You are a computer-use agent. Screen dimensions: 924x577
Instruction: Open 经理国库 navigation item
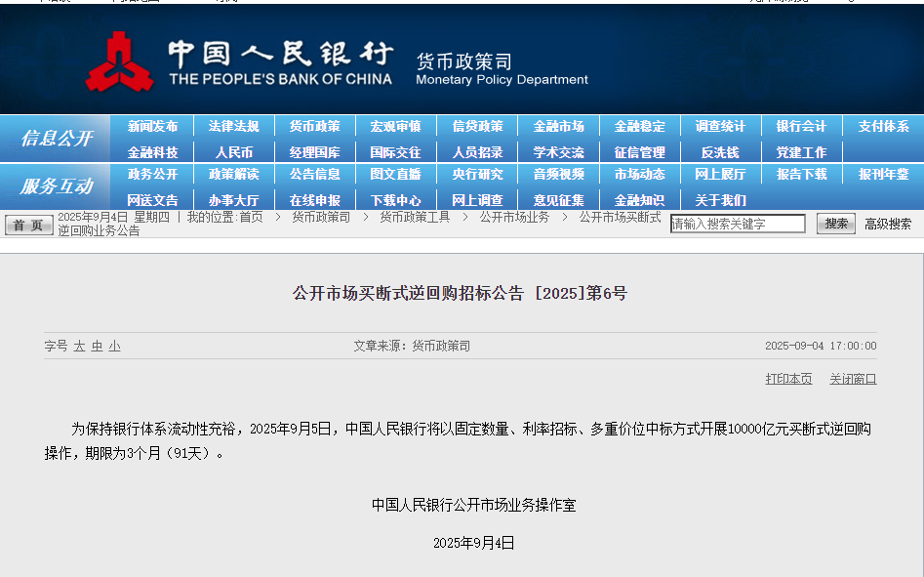(x=315, y=152)
